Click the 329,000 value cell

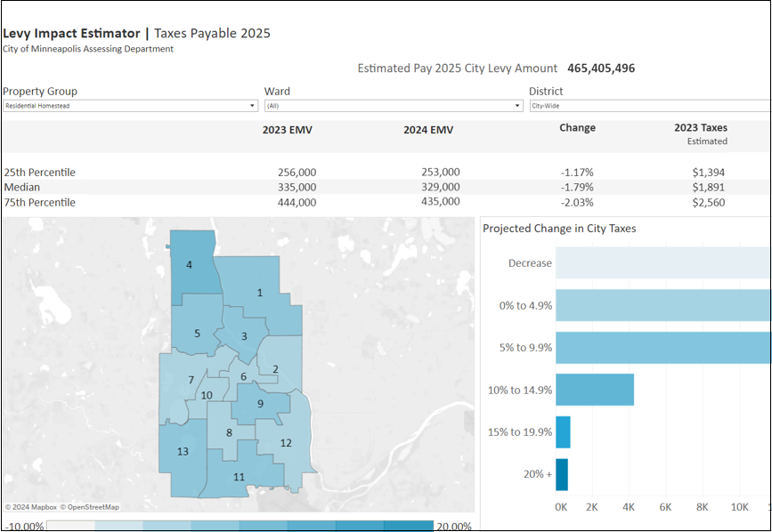pyautogui.click(x=441, y=187)
